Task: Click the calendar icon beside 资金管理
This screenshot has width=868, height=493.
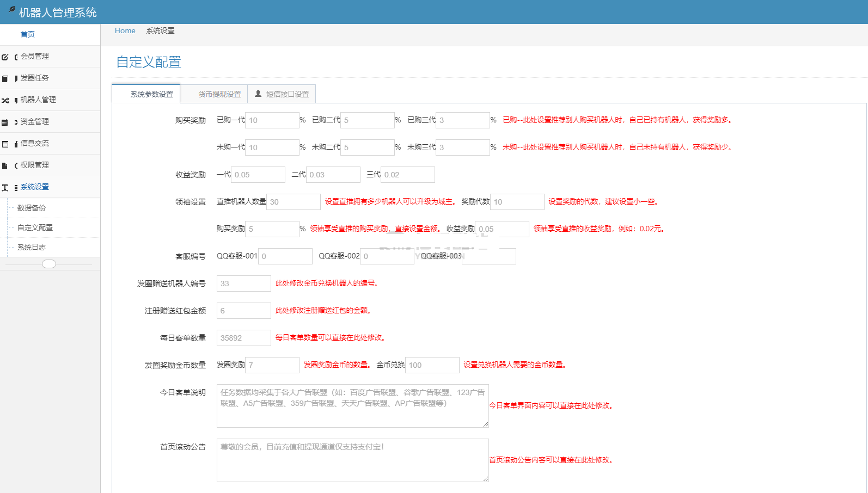Action: pyautogui.click(x=5, y=122)
